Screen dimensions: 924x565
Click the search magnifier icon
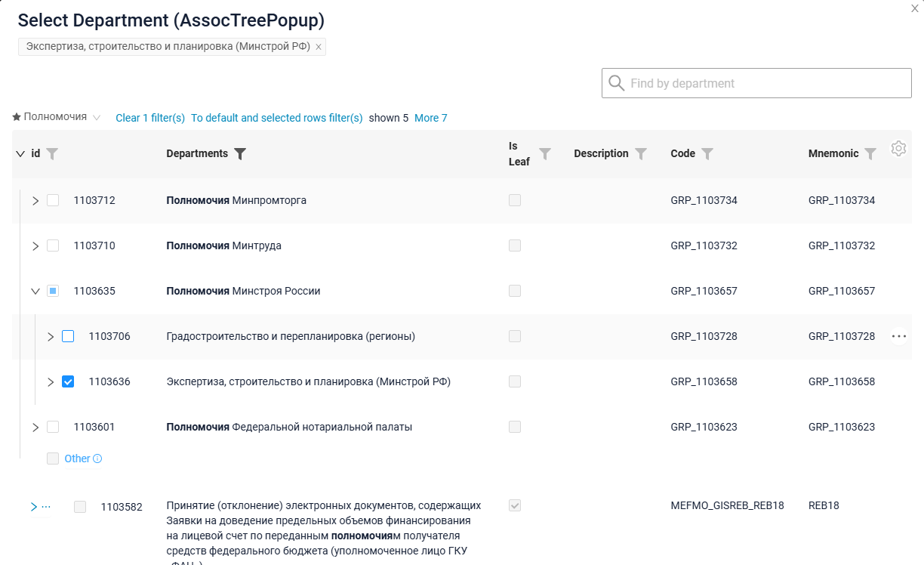pos(616,83)
